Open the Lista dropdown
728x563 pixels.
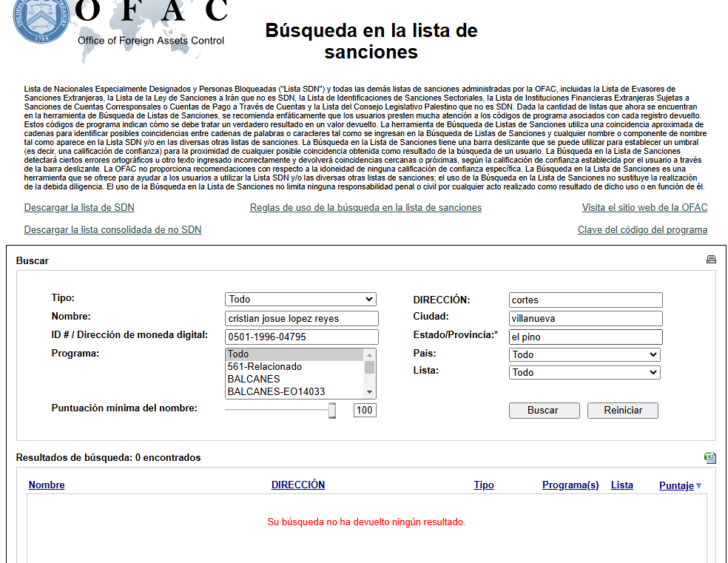coord(584,372)
